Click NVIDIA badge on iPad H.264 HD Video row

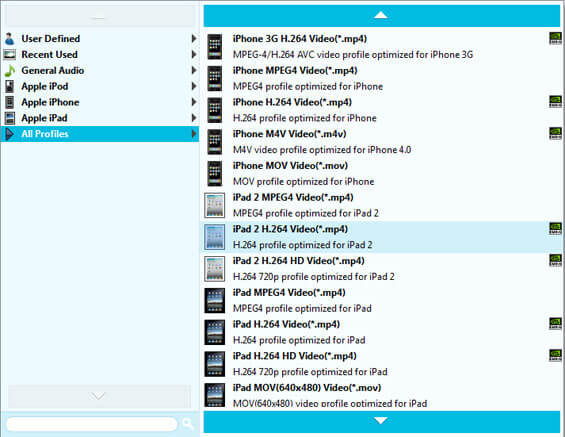click(555, 355)
